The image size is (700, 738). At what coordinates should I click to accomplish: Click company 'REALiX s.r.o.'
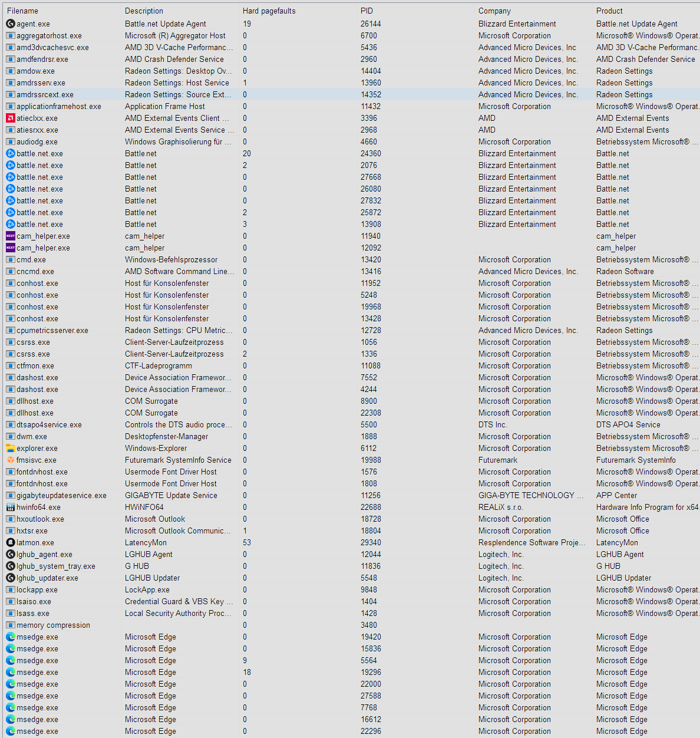[x=501, y=508]
